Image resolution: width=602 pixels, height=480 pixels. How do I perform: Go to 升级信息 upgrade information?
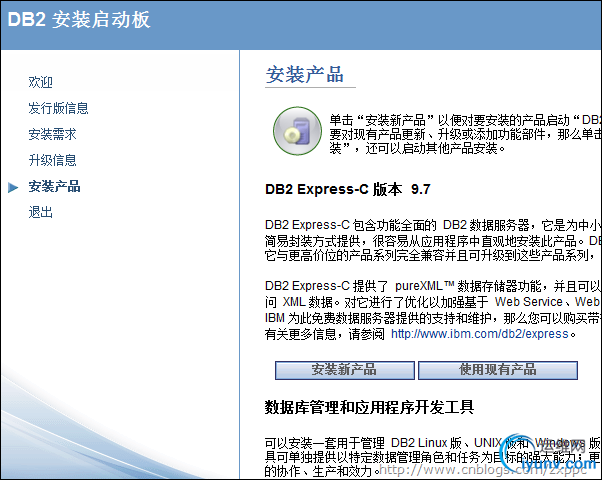[52, 160]
